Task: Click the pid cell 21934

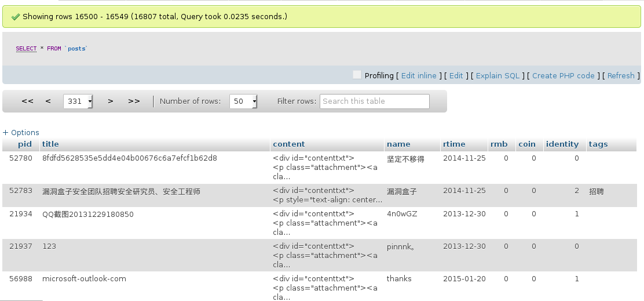Action: (20, 214)
